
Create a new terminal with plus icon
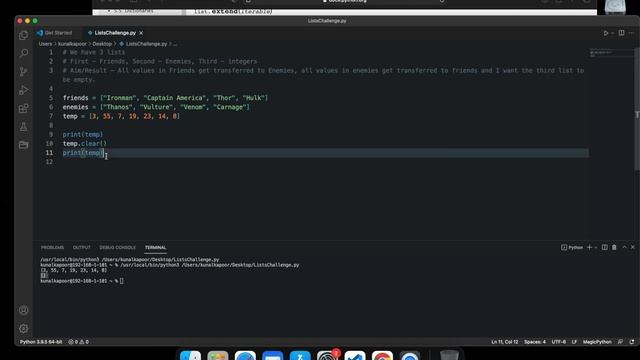[589, 247]
